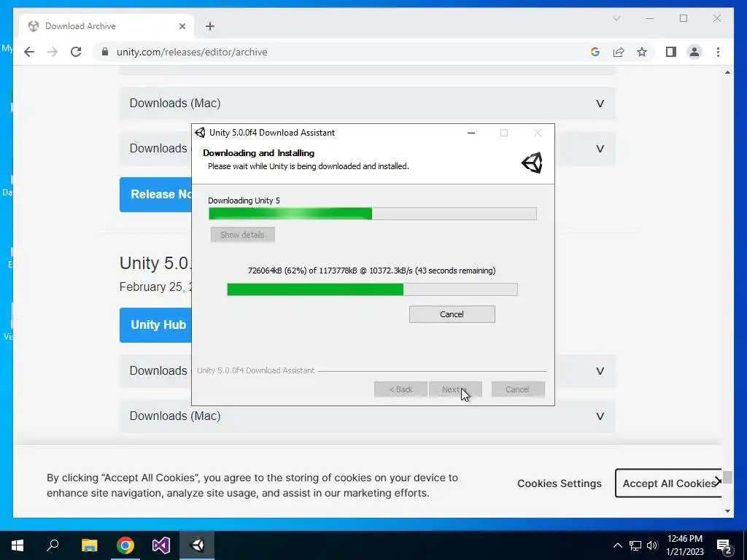Bookmark this page with the star icon
Image resolution: width=747 pixels, height=560 pixels.
pos(642,52)
